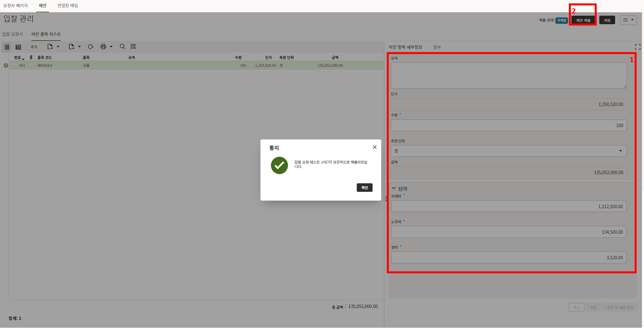
Task: Open the 측정 단위 dropdown
Action: [x=508, y=151]
